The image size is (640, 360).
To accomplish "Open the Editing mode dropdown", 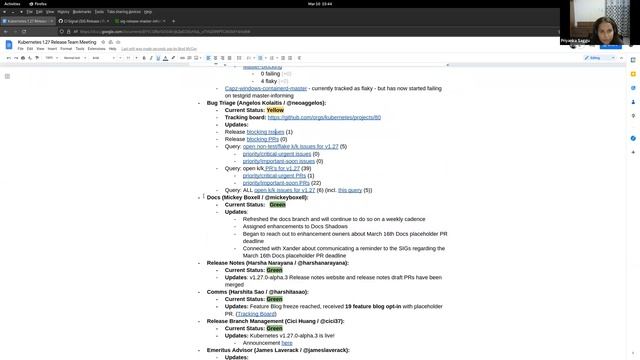I will (x=599, y=58).
